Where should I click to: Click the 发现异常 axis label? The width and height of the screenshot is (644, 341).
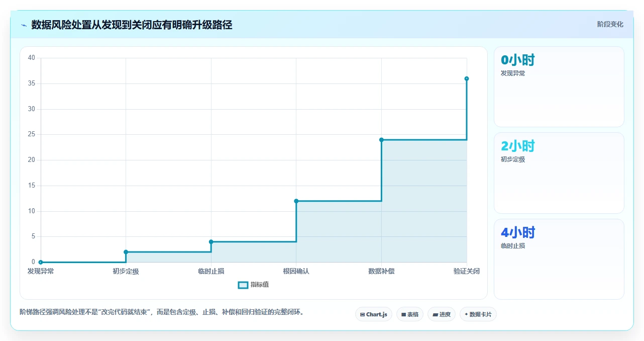[41, 272]
